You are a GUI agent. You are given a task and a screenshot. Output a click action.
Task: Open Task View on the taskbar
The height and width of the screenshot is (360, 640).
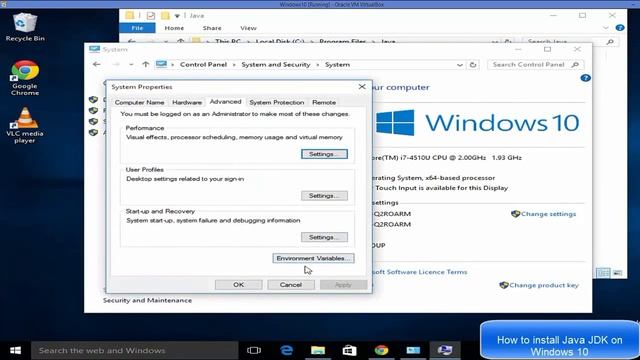[253, 350]
